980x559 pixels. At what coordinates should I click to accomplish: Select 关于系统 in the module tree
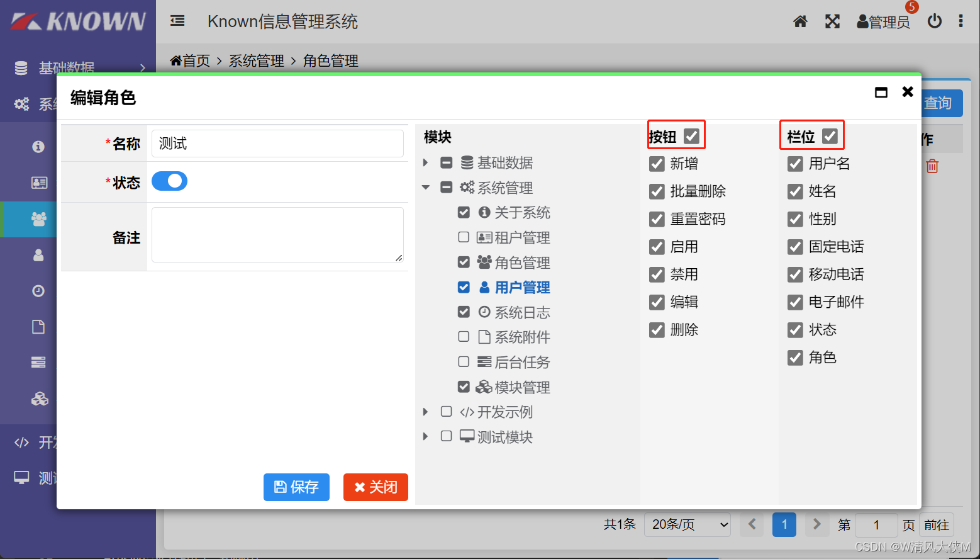(522, 213)
